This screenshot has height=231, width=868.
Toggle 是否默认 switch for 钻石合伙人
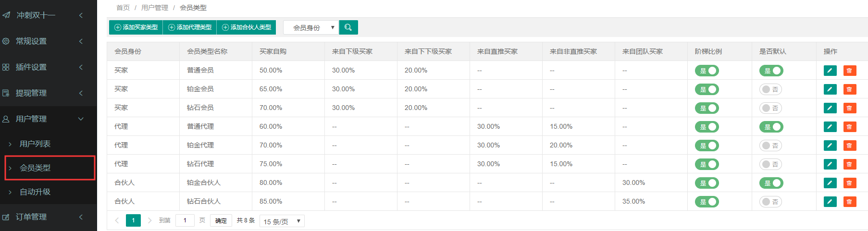click(x=770, y=202)
